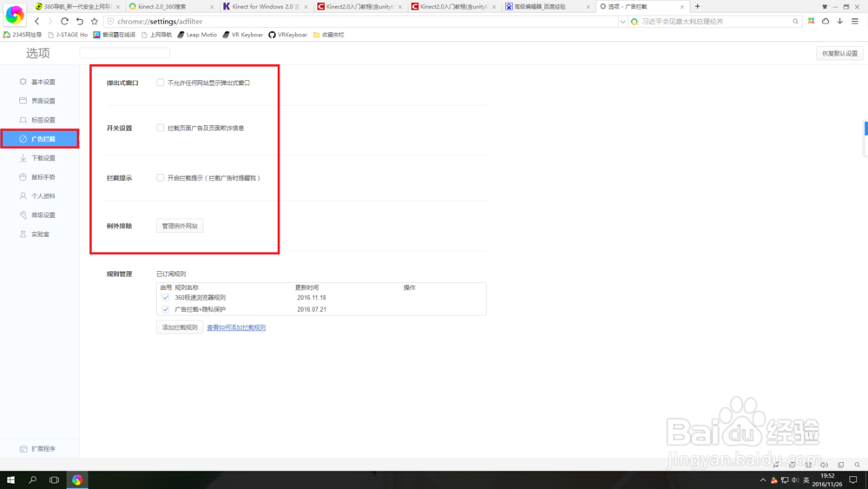Click the undo closed tab arrow icon
The height and width of the screenshot is (489, 868).
(80, 22)
